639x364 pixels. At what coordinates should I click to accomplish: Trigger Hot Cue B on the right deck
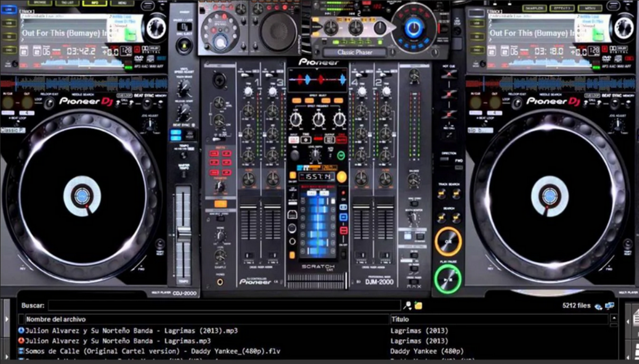(x=449, y=94)
